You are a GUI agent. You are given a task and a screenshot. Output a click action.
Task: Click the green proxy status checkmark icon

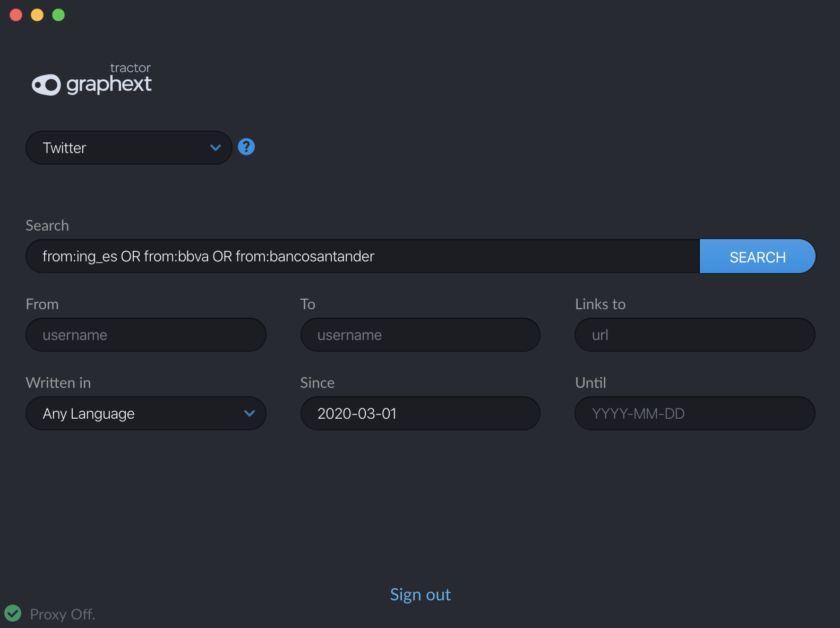[13, 613]
